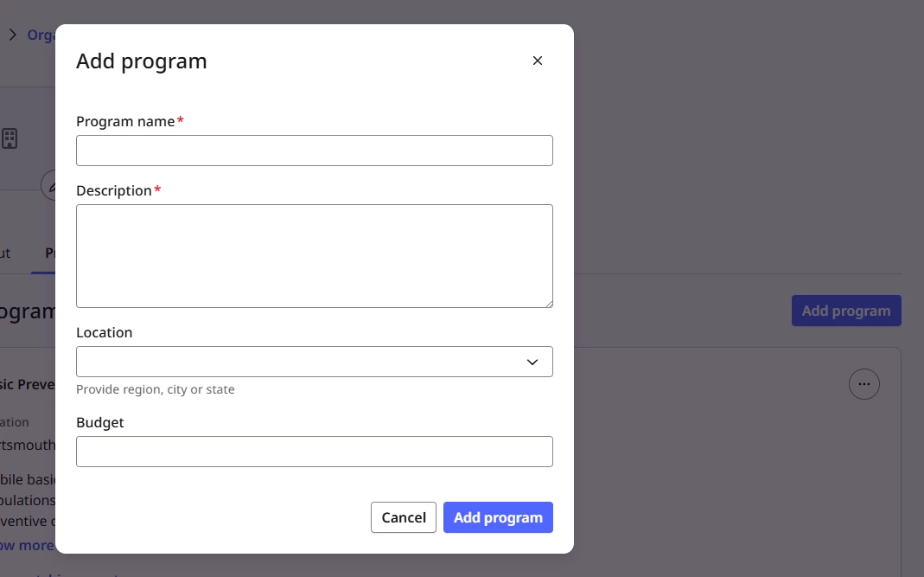Click the building icon on the left edge
Viewport: 924px width, 577px height.
10,138
